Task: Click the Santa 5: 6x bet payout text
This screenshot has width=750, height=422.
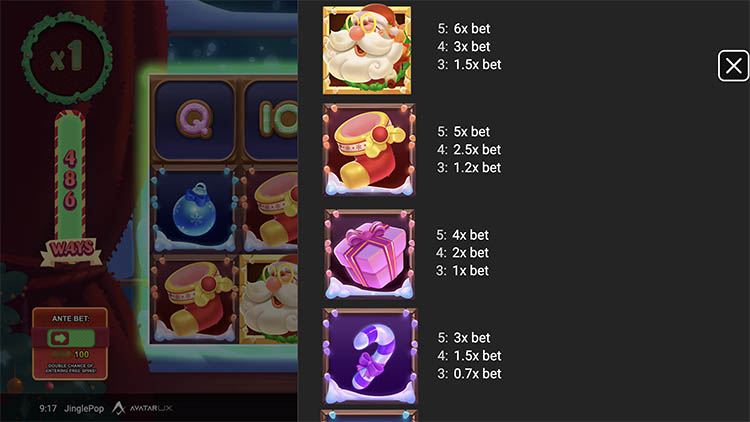Action: pyautogui.click(x=463, y=29)
